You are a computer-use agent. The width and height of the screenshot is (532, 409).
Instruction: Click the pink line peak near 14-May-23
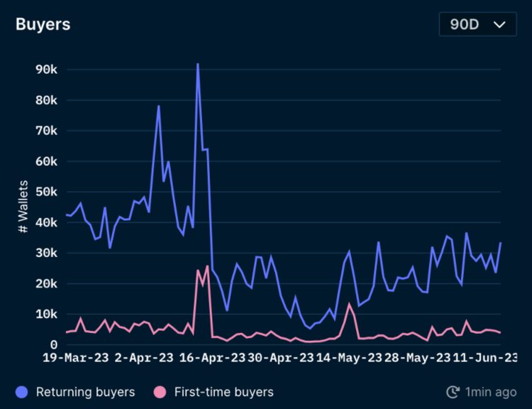pos(349,304)
